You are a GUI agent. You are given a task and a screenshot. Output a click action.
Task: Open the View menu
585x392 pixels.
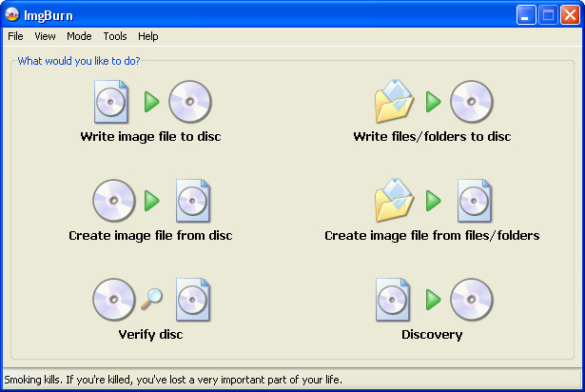coord(45,36)
